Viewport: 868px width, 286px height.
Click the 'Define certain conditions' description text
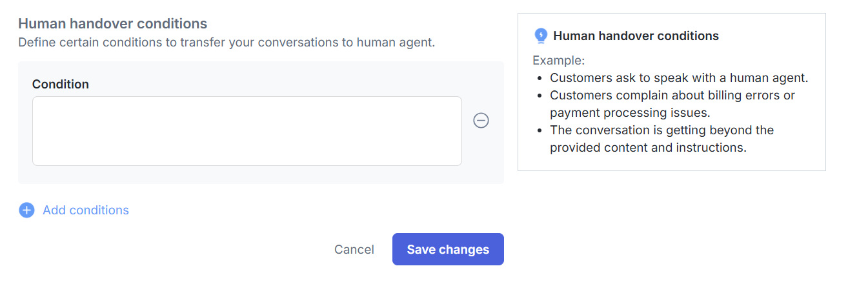pyautogui.click(x=226, y=43)
